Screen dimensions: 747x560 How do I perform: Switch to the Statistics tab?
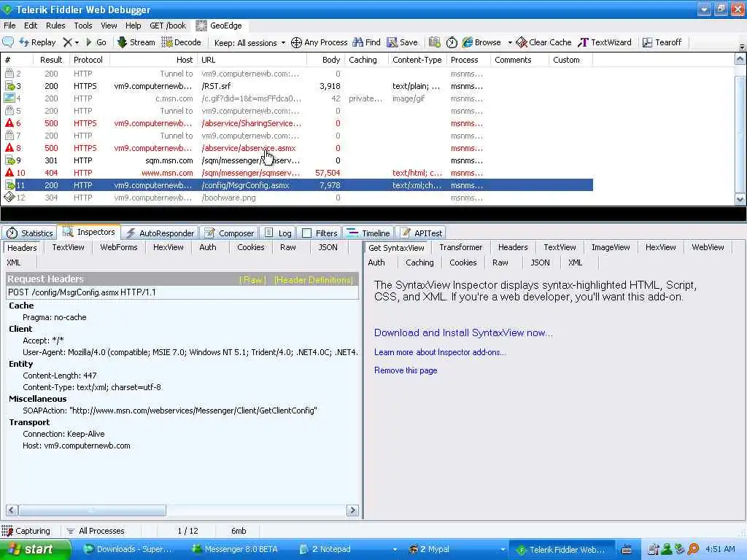click(29, 233)
